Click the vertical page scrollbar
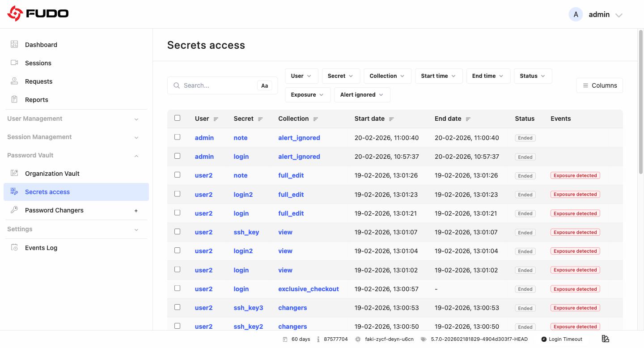644x348 pixels. click(x=640, y=102)
